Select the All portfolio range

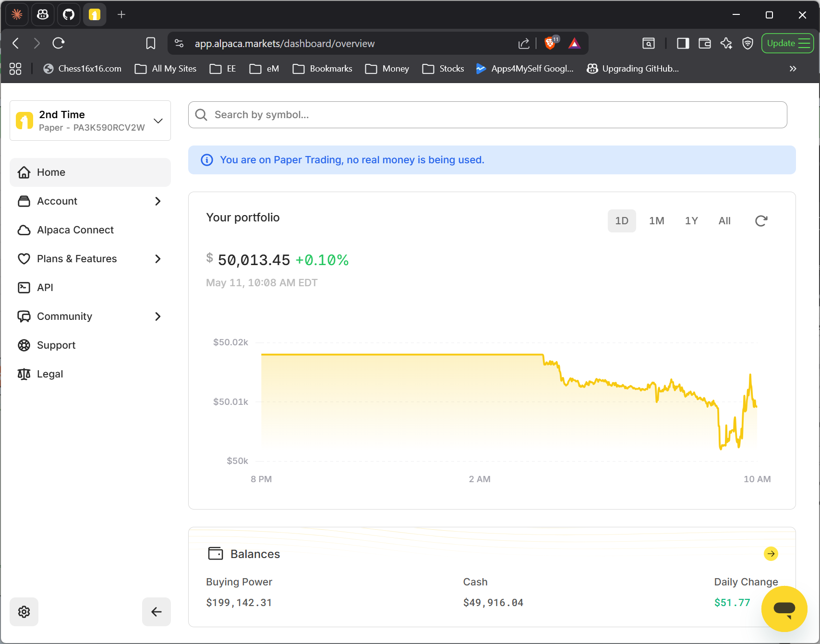724,221
